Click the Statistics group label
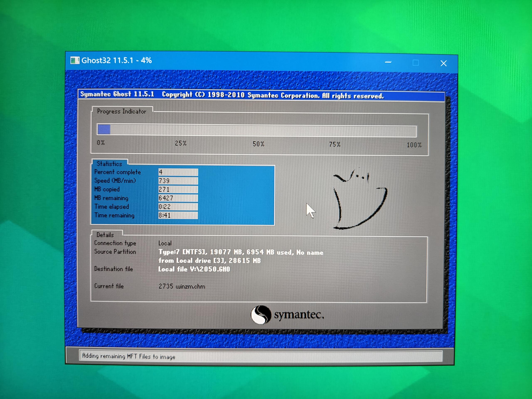Viewport: 532px width, 399px height. point(110,164)
